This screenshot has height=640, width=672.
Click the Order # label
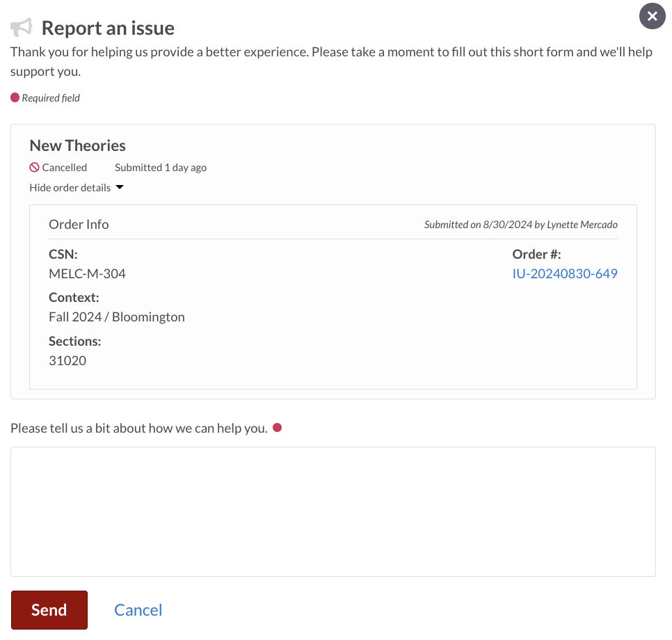click(536, 254)
